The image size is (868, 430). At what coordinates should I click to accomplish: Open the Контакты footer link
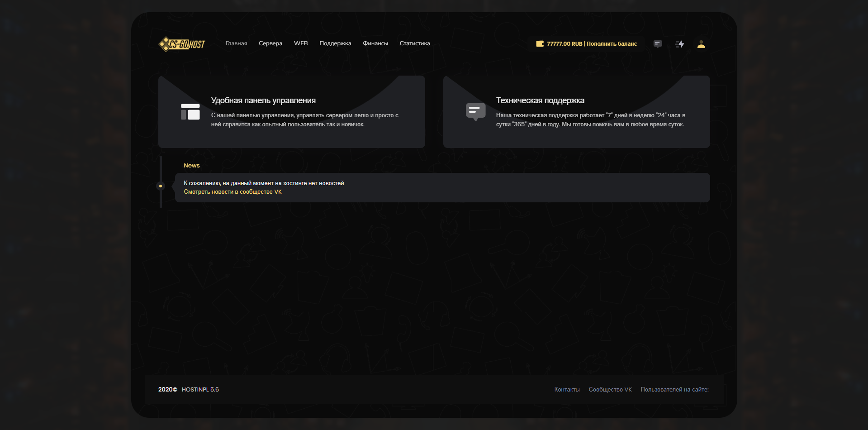coord(567,390)
